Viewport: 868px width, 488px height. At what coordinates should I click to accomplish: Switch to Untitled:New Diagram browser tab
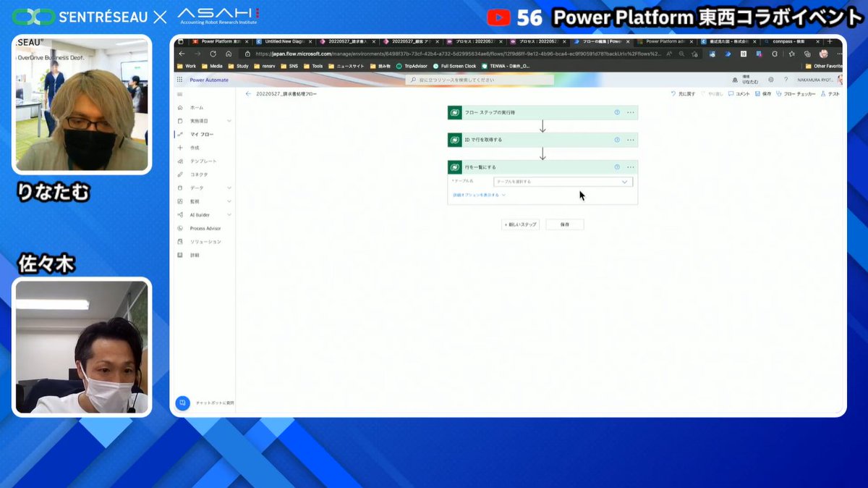coord(286,42)
